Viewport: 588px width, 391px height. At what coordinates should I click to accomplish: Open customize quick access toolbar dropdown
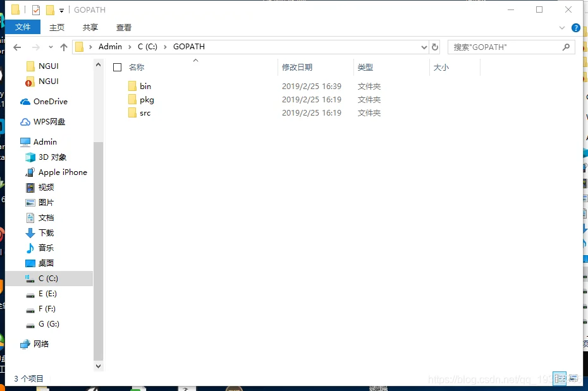tap(62, 11)
